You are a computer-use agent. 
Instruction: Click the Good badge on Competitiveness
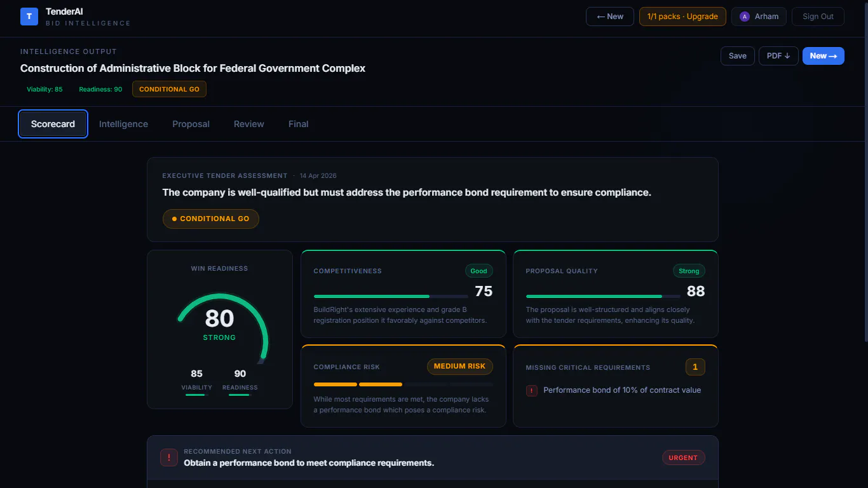(x=479, y=271)
